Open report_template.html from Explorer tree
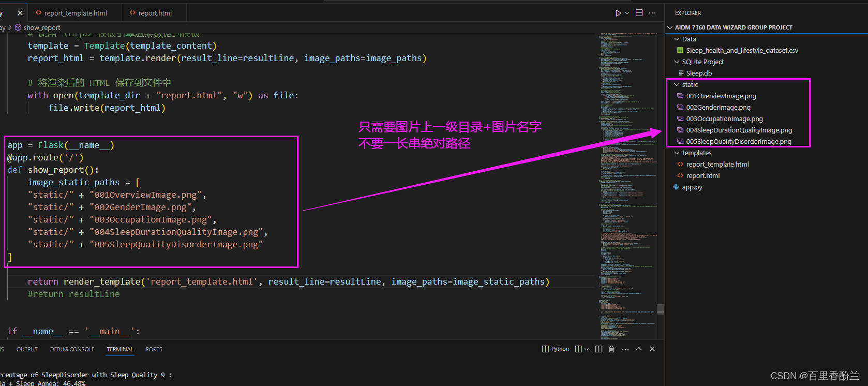 717,164
